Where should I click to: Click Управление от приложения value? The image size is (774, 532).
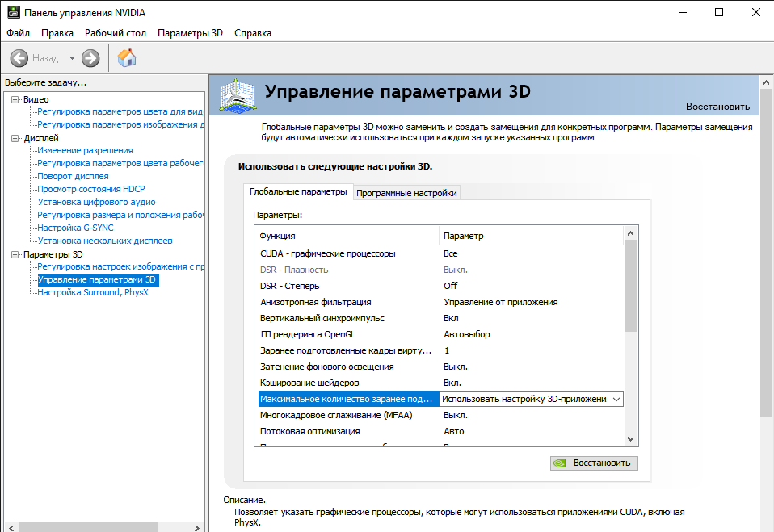501,302
